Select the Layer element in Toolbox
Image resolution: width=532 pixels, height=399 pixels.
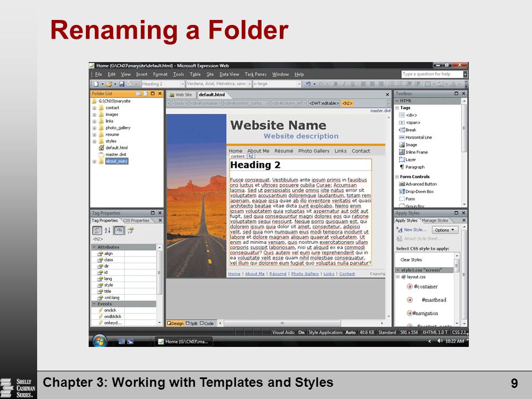coord(407,160)
